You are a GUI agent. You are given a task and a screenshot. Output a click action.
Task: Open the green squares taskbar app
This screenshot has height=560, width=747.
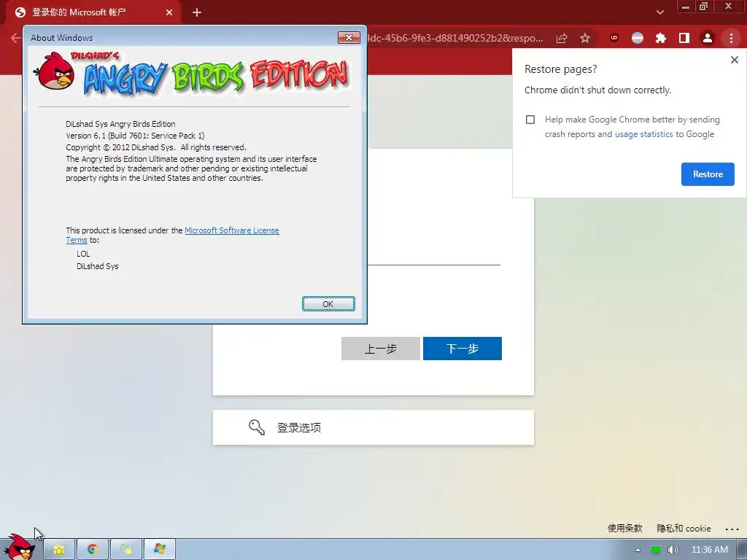(125, 550)
